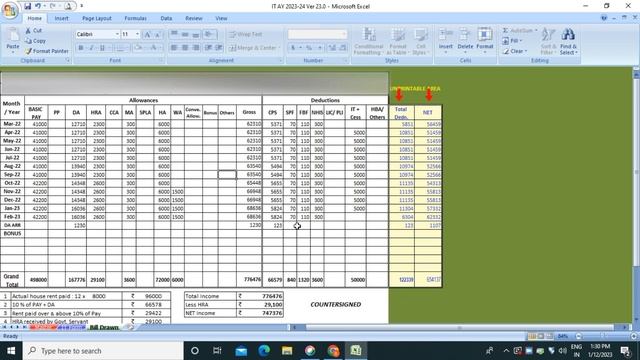Decrease cell indent
The height and width of the screenshot is (360, 640).
coord(208,48)
